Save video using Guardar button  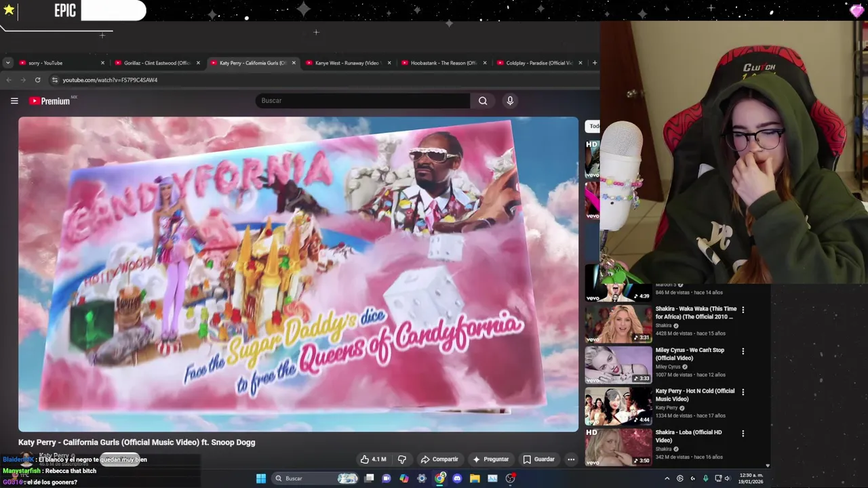coord(538,459)
